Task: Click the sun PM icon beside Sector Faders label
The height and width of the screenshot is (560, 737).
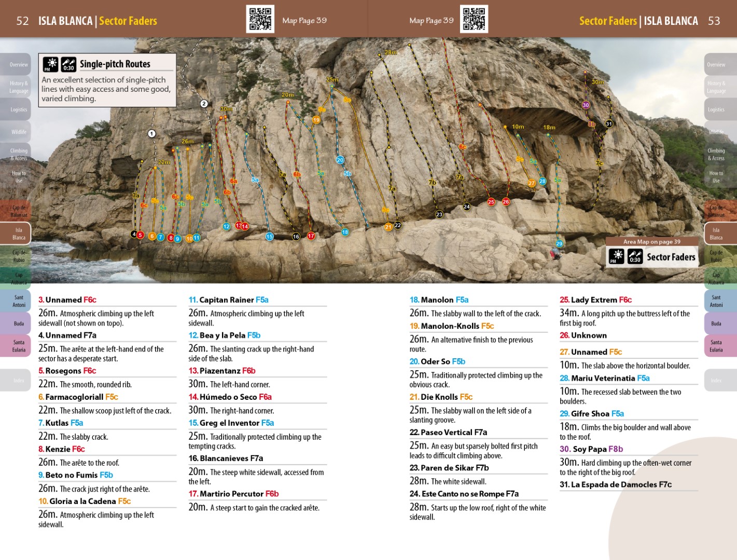Action: tap(616, 256)
